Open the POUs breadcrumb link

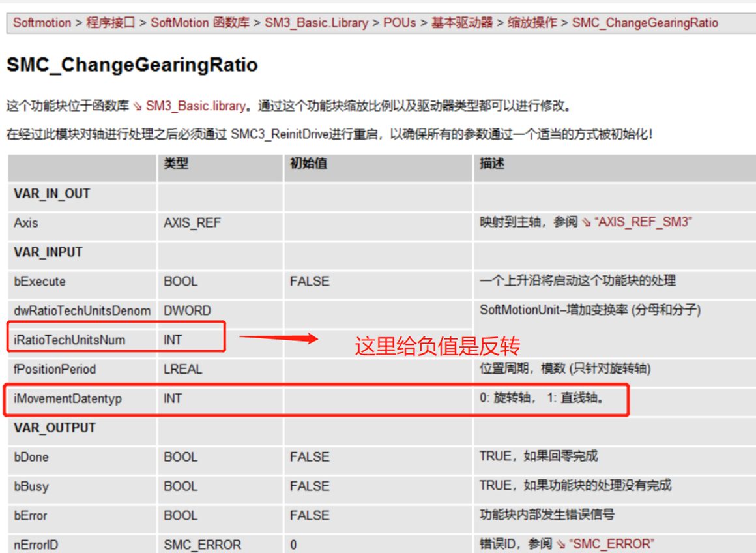400,23
